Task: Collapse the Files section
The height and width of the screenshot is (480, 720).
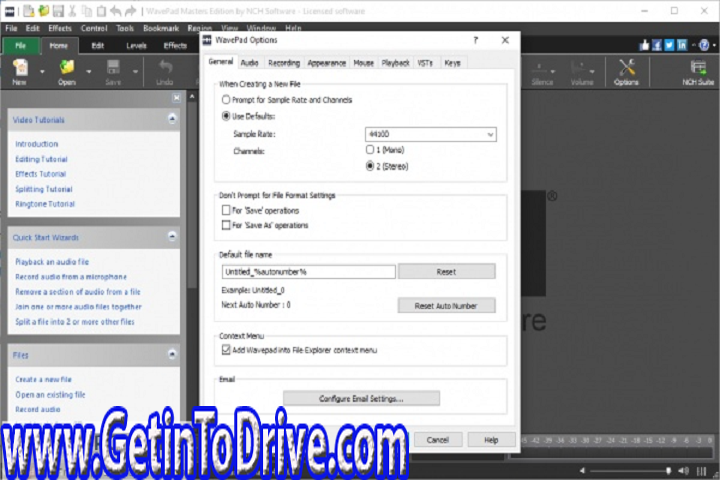Action: click(x=172, y=354)
